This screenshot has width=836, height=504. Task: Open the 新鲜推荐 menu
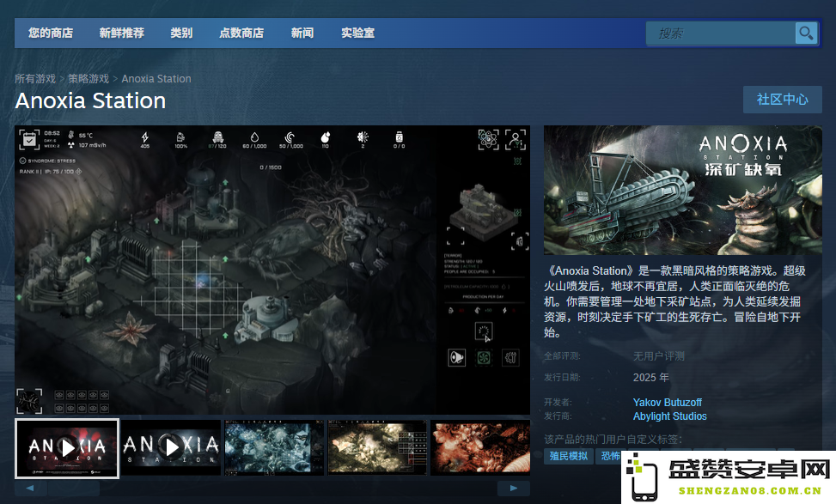tap(121, 33)
